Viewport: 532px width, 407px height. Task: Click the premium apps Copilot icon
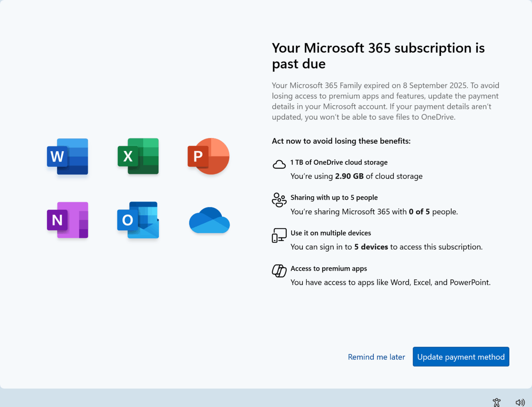(279, 270)
